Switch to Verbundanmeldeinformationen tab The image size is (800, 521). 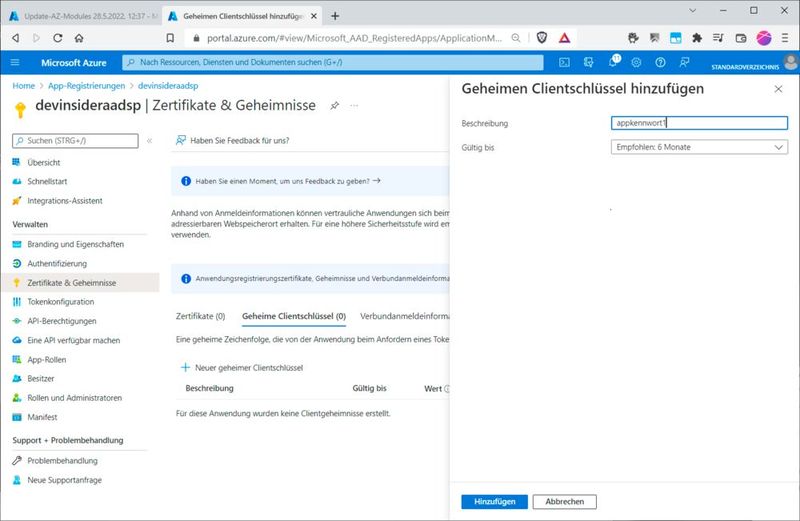405,316
